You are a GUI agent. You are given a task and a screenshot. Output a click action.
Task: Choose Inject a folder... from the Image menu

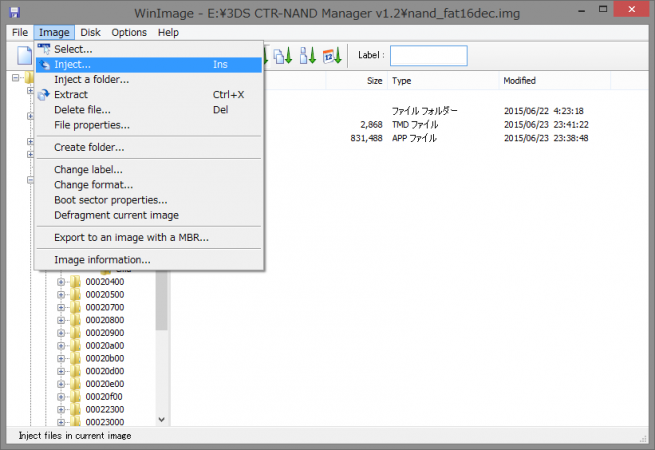click(91, 80)
